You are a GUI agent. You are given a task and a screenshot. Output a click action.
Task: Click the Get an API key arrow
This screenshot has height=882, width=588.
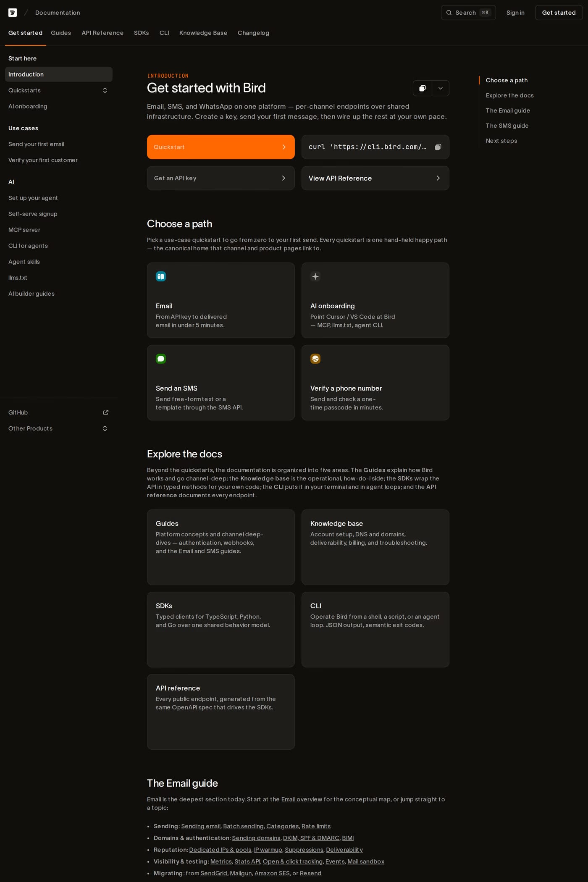284,178
